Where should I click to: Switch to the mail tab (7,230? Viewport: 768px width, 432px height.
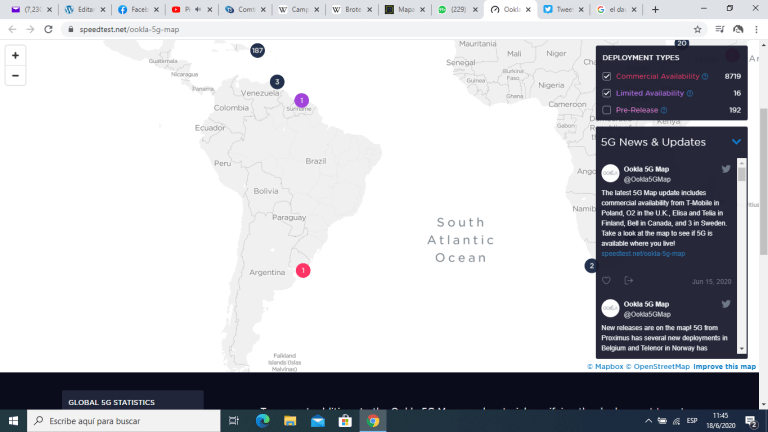[32, 9]
